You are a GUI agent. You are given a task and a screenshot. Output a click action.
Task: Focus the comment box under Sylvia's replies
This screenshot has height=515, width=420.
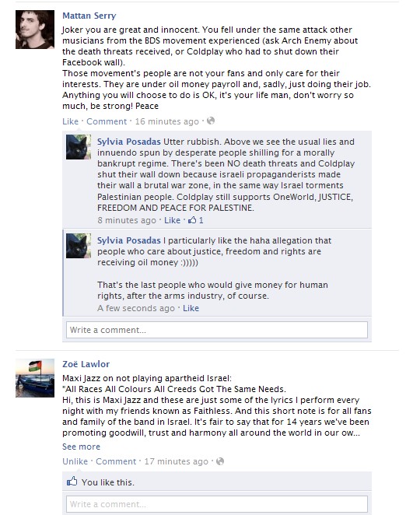pyautogui.click(x=217, y=330)
